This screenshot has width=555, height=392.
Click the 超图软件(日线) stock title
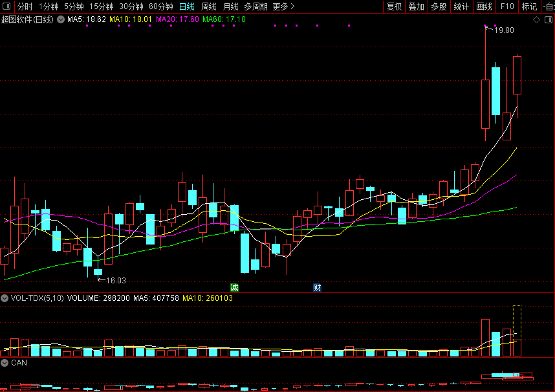(x=27, y=19)
